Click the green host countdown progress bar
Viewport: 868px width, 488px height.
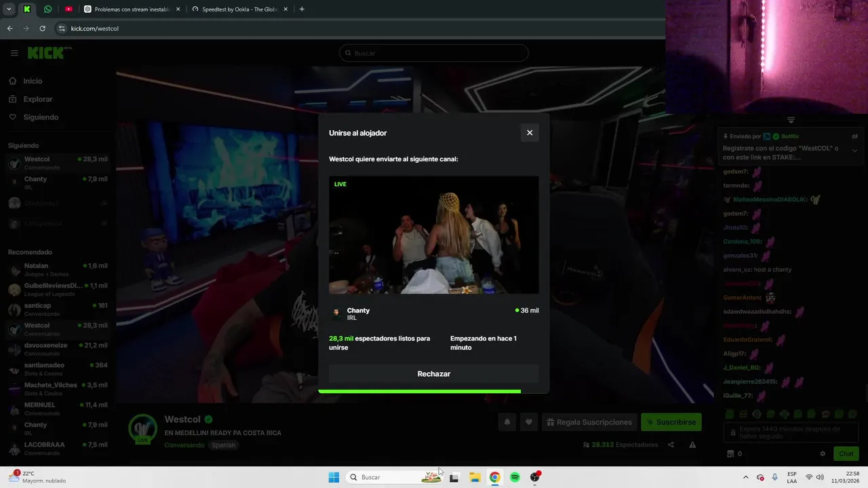[420, 391]
